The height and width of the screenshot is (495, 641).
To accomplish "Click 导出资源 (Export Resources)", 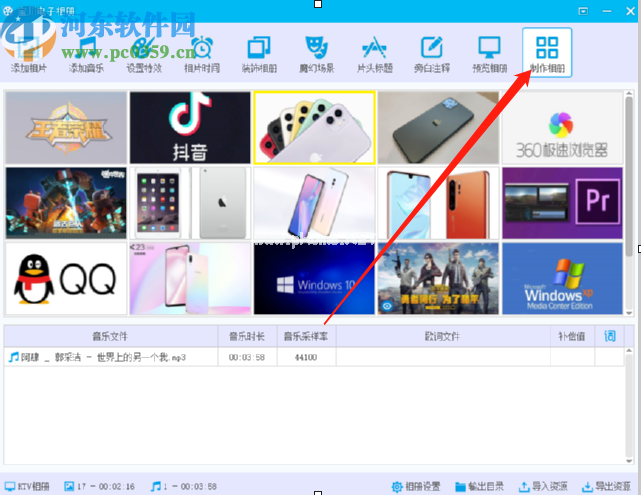I will (x=606, y=487).
